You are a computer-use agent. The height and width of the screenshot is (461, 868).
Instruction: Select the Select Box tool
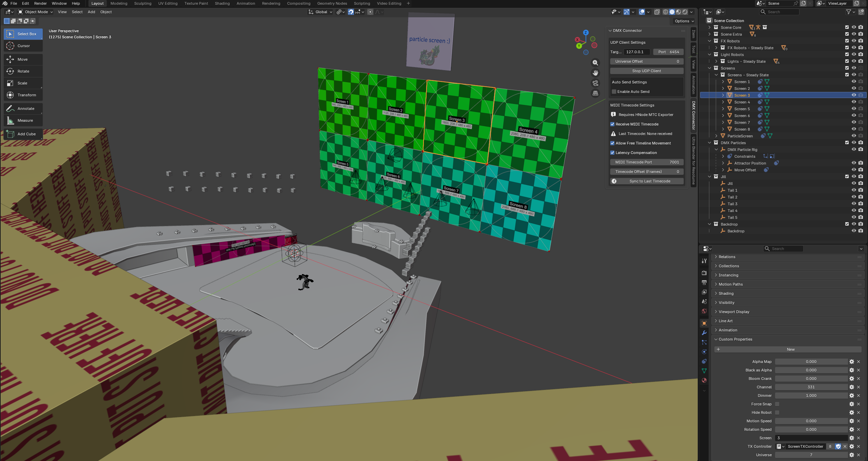pos(23,34)
